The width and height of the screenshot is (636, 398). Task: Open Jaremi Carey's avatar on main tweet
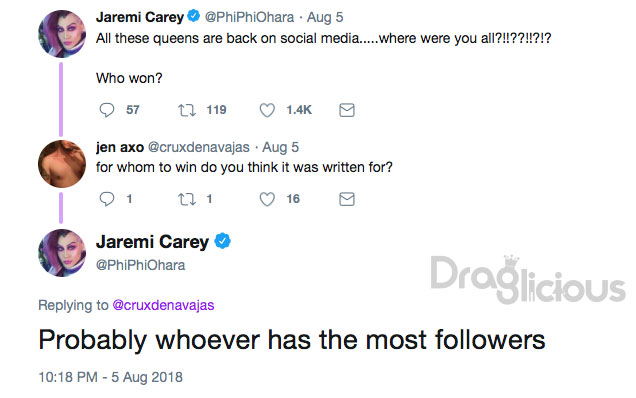(62, 253)
